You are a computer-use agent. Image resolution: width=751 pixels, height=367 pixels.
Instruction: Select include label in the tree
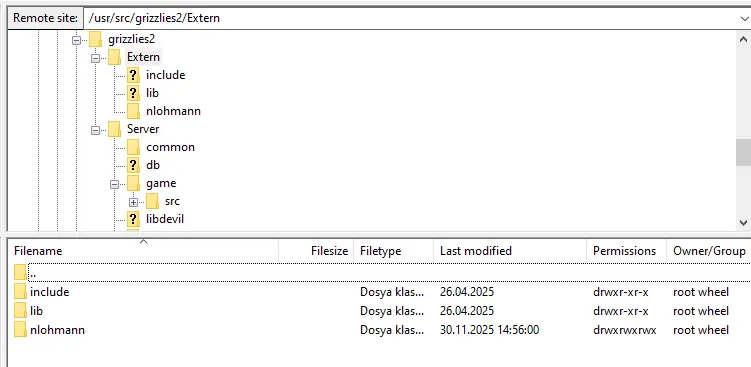click(x=166, y=75)
